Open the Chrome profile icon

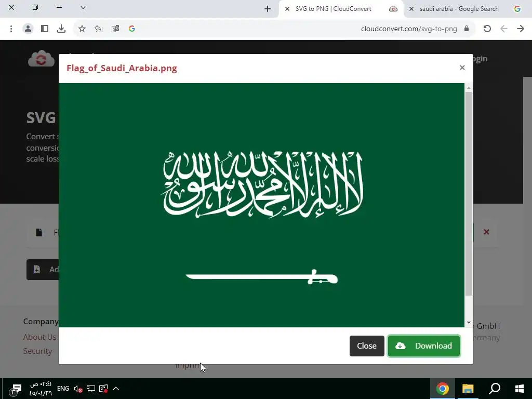28,29
